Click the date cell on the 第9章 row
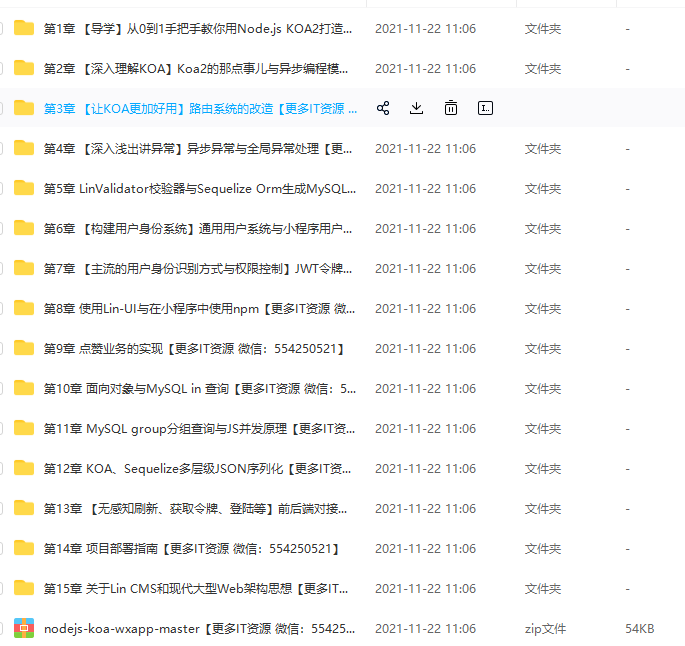This screenshot has height=646, width=685. point(426,349)
